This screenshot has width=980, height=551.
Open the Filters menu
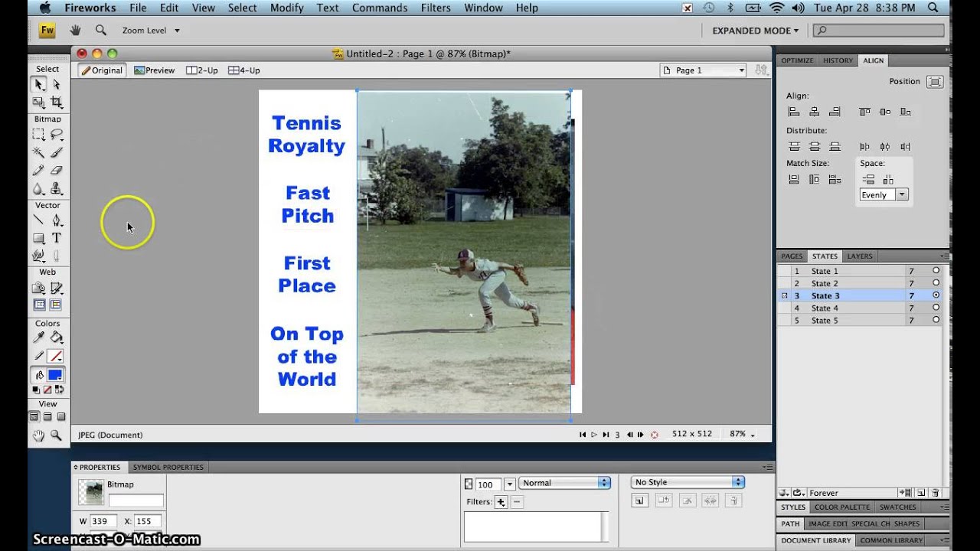point(436,8)
